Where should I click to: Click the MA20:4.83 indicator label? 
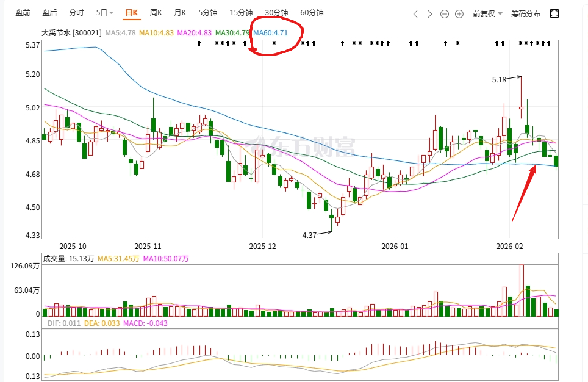click(x=194, y=33)
